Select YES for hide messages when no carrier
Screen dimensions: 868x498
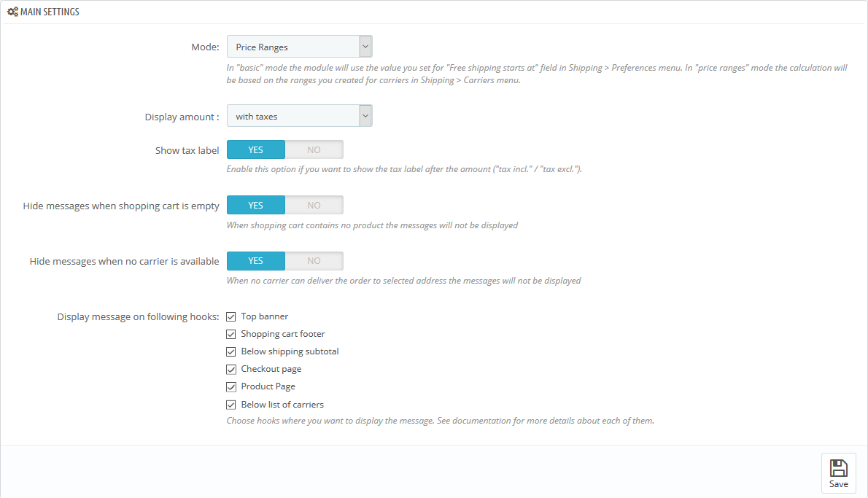pyautogui.click(x=255, y=260)
